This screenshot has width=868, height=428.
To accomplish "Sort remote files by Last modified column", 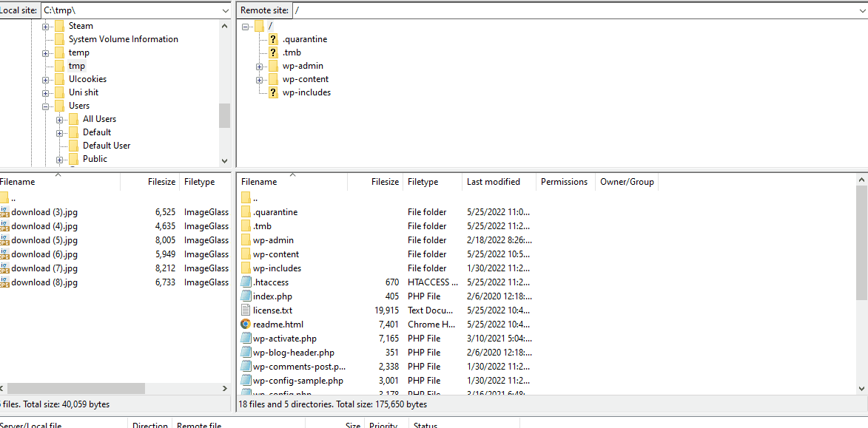I will coord(499,182).
